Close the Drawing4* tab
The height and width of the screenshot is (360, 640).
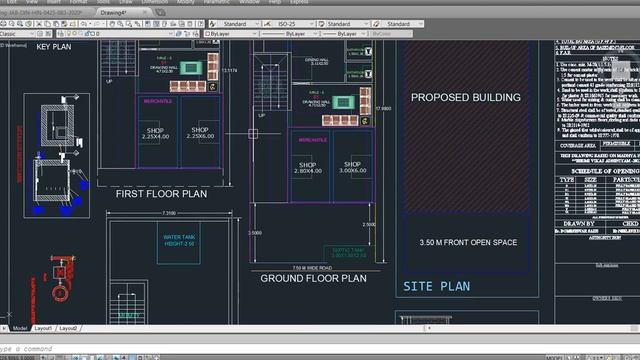point(144,13)
